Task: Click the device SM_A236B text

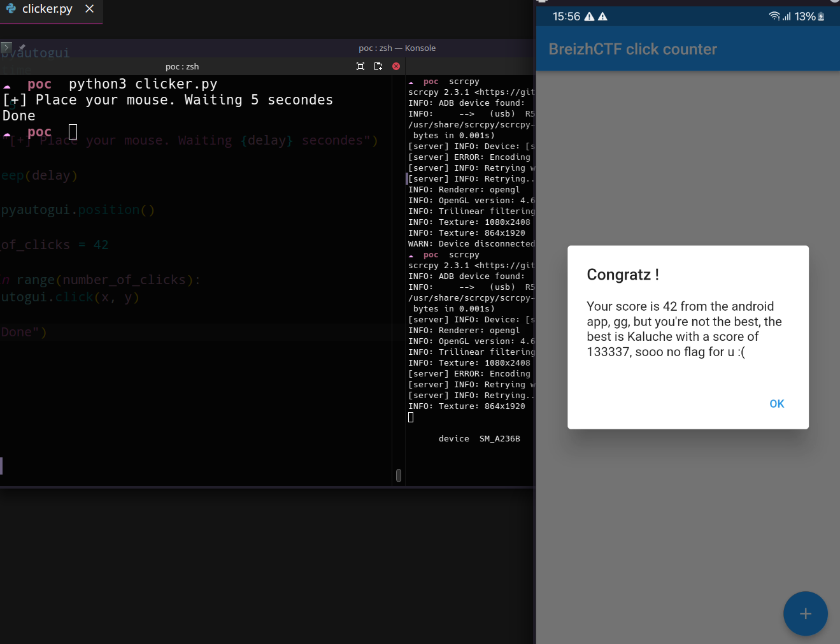Action: pyautogui.click(x=480, y=439)
